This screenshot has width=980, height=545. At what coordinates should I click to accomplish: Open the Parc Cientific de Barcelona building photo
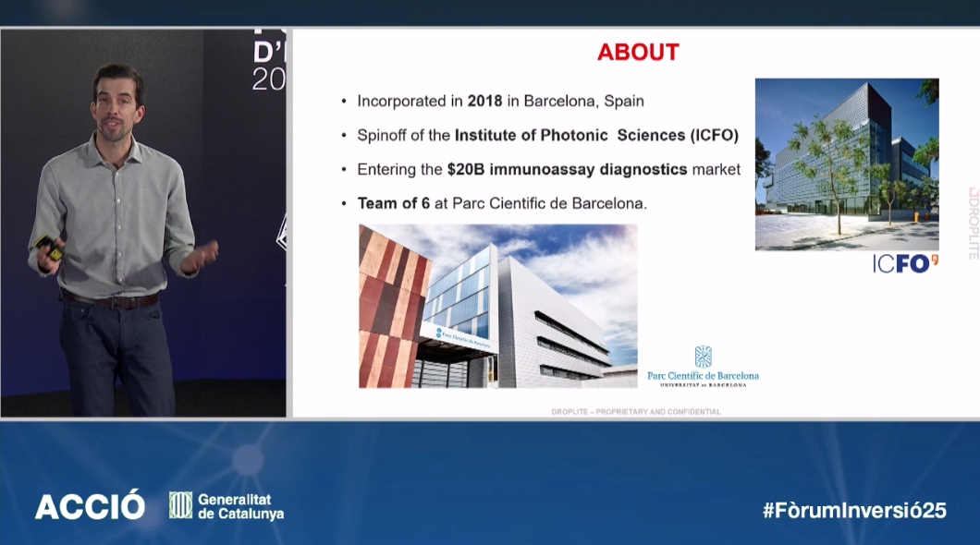pyautogui.click(x=498, y=306)
